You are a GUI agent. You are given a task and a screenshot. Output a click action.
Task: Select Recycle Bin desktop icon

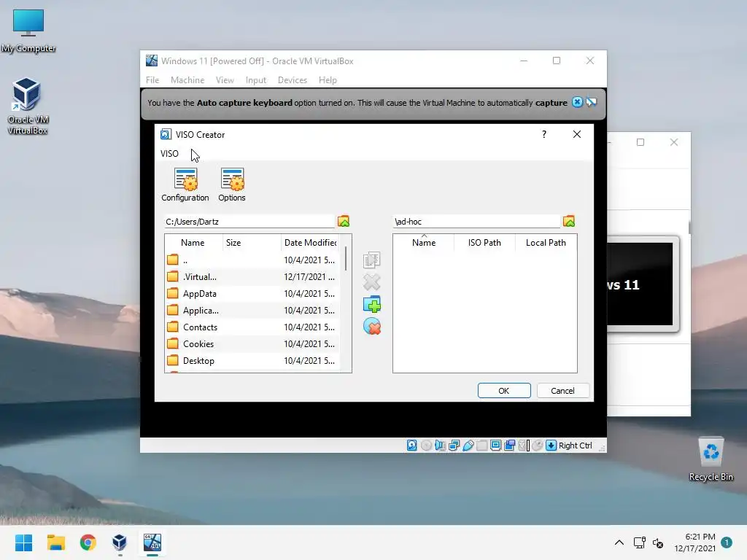coord(711,459)
